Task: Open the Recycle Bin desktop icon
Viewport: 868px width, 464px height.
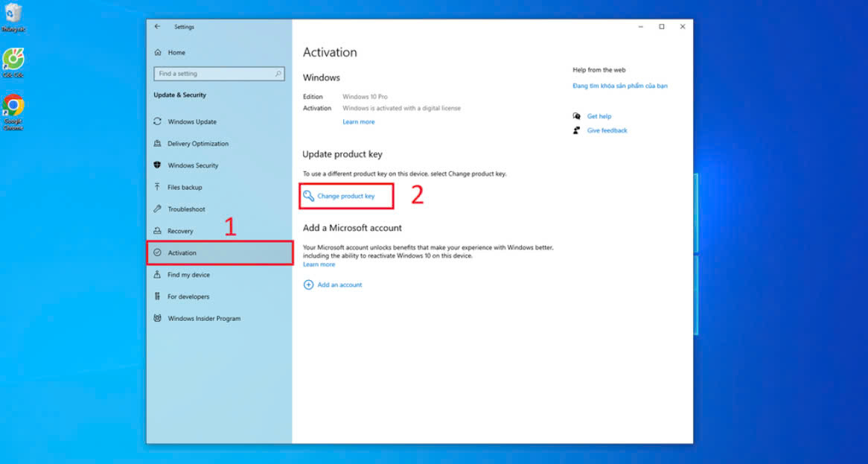Action: tap(13, 17)
